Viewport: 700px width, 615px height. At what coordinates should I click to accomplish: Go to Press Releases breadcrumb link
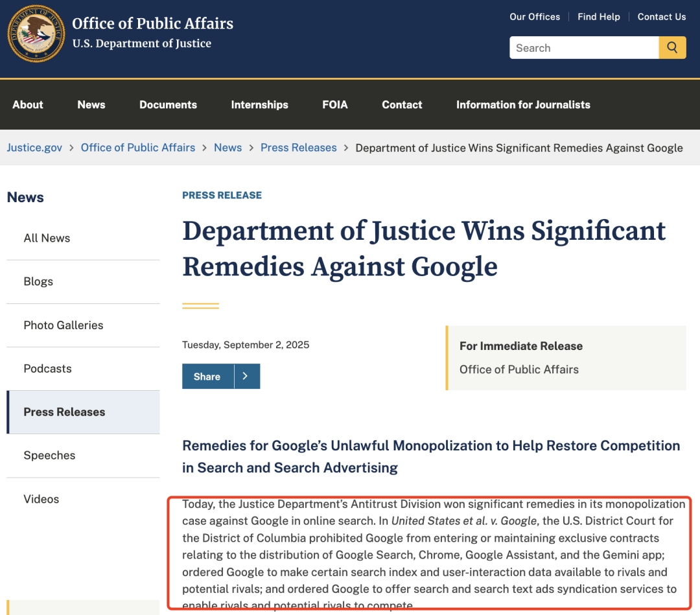299,148
